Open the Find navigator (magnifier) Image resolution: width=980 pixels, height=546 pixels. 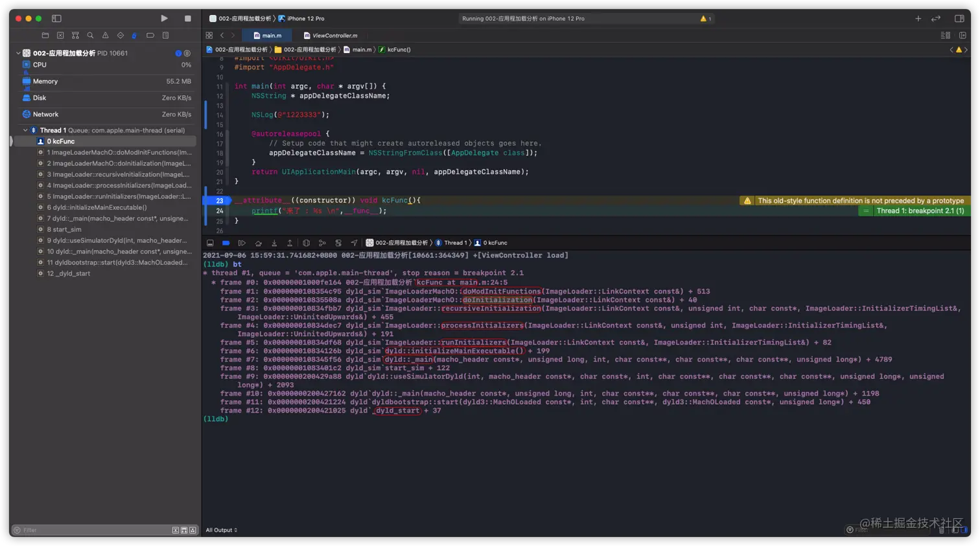(x=90, y=36)
